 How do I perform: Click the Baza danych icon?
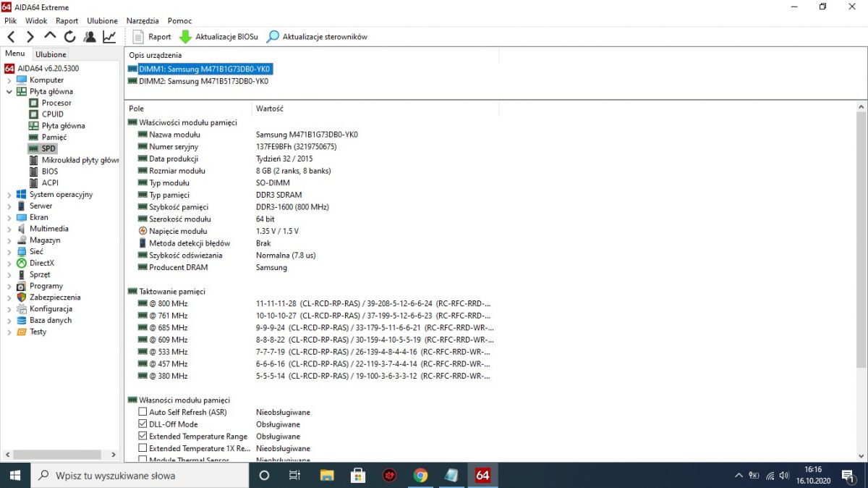[22, 320]
